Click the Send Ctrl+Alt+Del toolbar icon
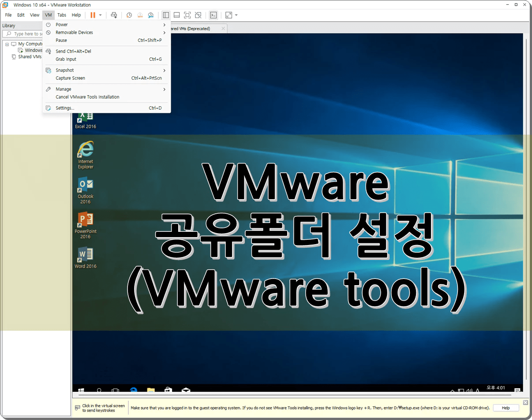This screenshot has width=532, height=420. click(114, 15)
